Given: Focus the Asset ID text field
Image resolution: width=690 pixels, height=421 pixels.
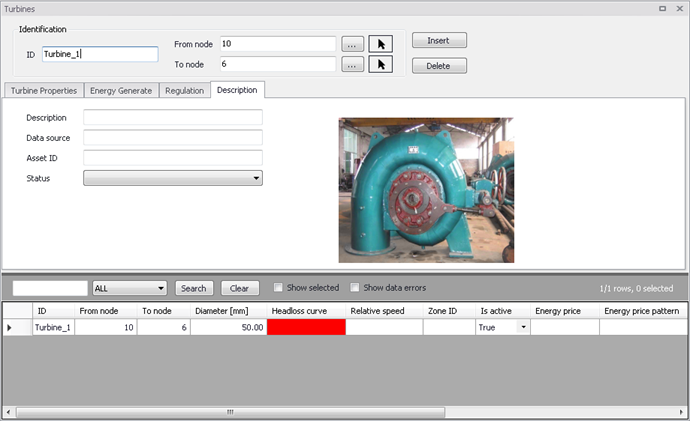Looking at the screenshot, I should pos(173,158).
